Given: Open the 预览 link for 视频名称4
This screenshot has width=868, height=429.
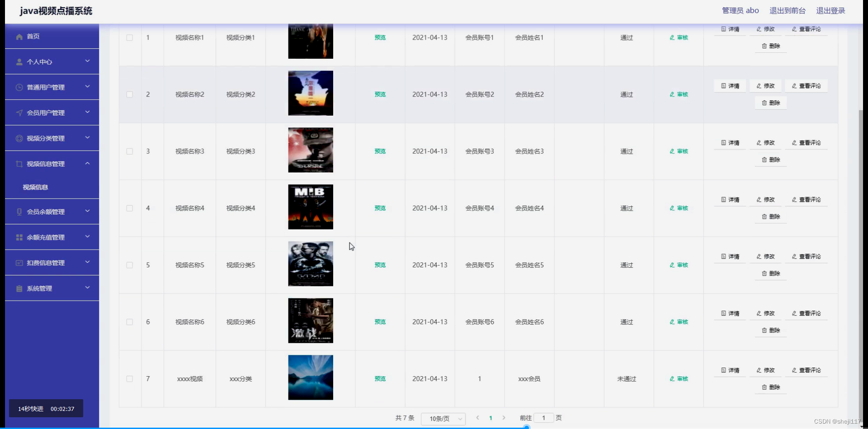Looking at the screenshot, I should click(x=380, y=208).
